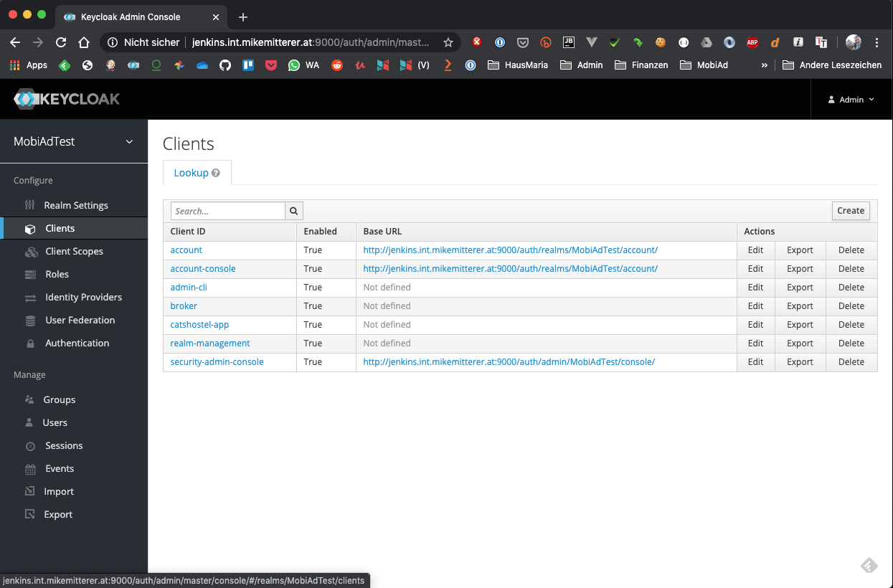This screenshot has width=893, height=588.
Task: Open Import in sidebar
Action: (59, 491)
